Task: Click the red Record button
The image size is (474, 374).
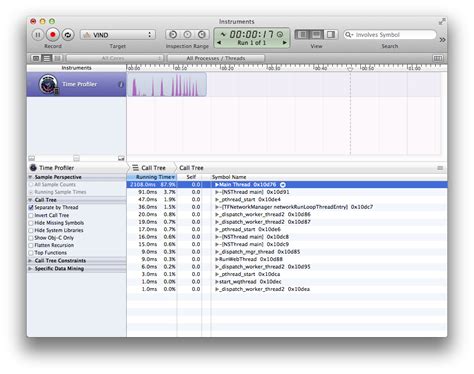Action: 53,35
